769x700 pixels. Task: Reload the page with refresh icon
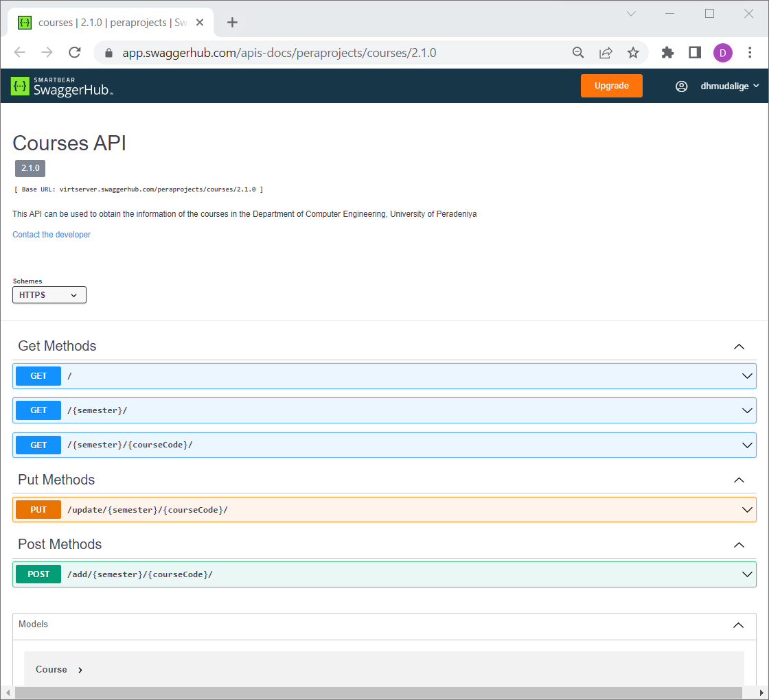click(x=75, y=52)
